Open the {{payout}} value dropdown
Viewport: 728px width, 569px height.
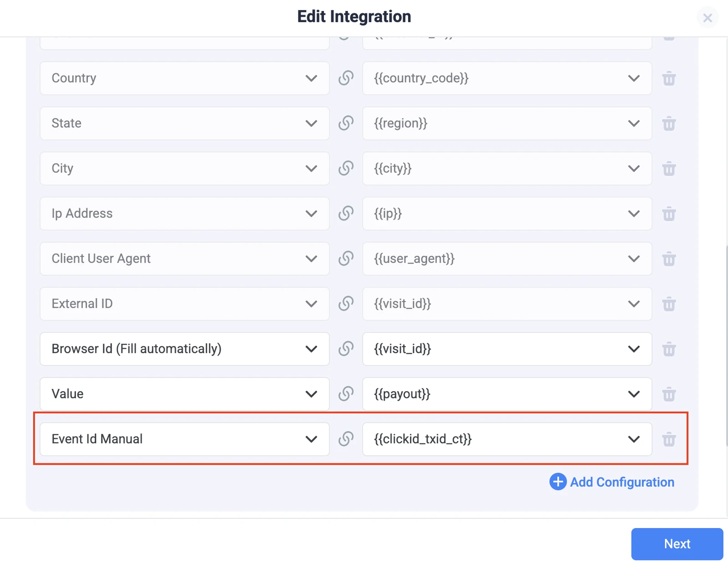pos(507,394)
